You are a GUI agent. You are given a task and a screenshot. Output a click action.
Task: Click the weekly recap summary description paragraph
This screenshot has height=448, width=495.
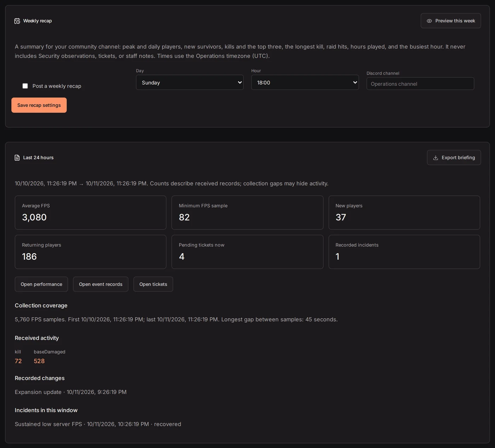click(240, 51)
